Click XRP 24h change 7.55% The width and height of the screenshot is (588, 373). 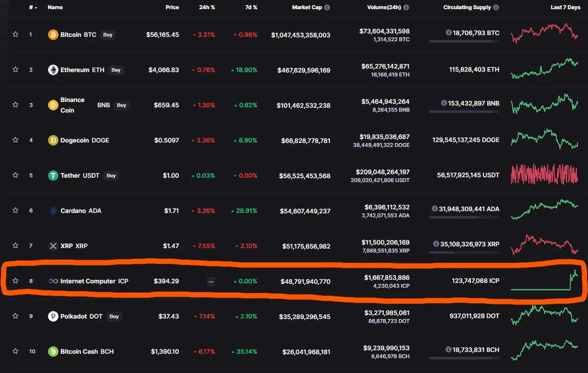pyautogui.click(x=204, y=246)
